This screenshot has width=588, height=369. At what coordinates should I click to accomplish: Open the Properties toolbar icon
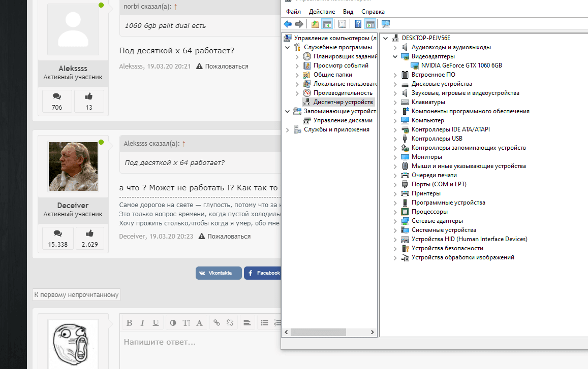click(x=342, y=24)
